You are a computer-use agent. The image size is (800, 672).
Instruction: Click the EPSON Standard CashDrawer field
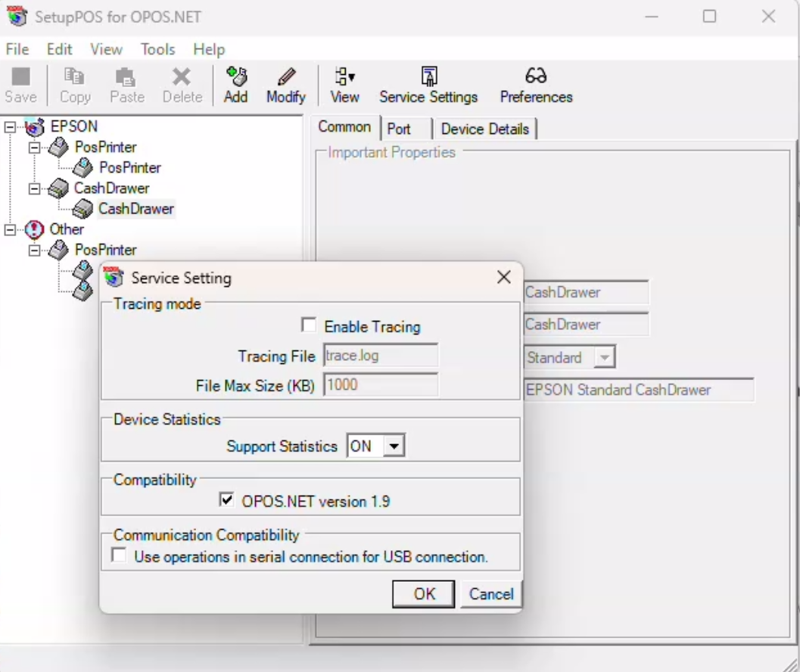coord(638,390)
